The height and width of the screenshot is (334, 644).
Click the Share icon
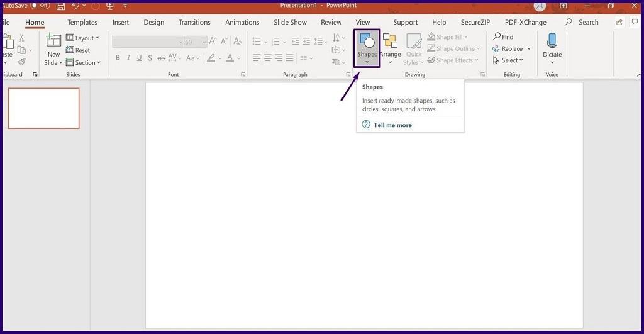619,22
